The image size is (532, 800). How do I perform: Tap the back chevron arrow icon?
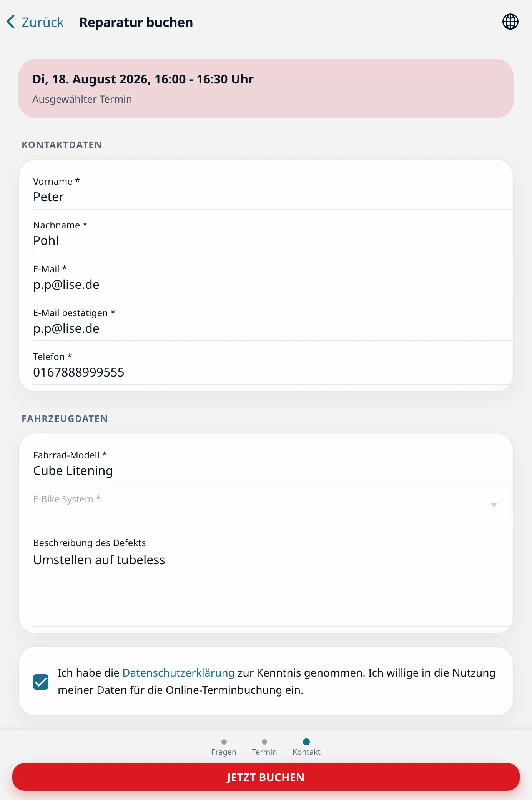click(11, 22)
